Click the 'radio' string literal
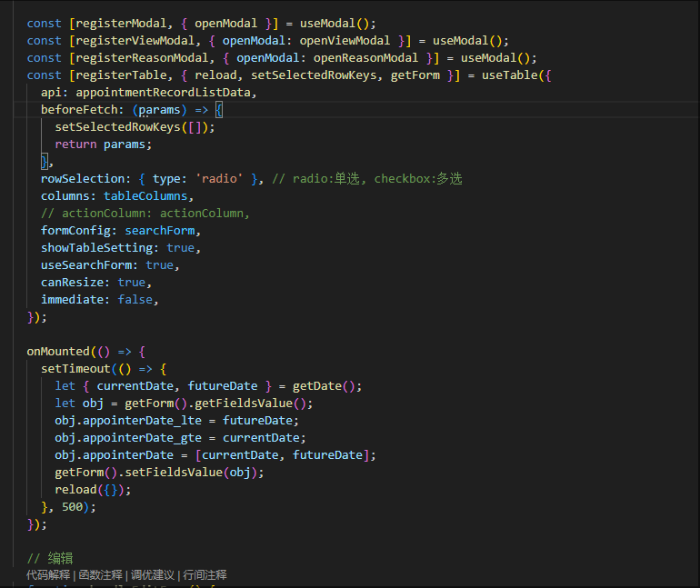This screenshot has height=588, width=700. pyautogui.click(x=219, y=179)
